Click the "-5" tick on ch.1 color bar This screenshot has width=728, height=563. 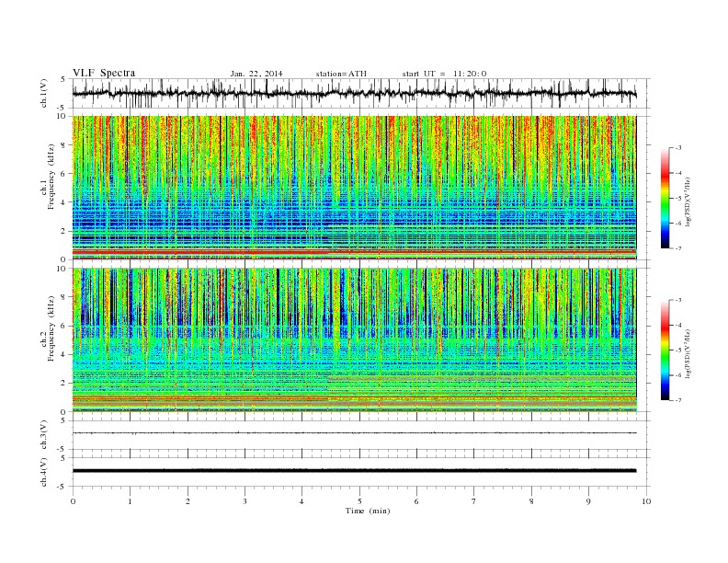tap(677, 198)
